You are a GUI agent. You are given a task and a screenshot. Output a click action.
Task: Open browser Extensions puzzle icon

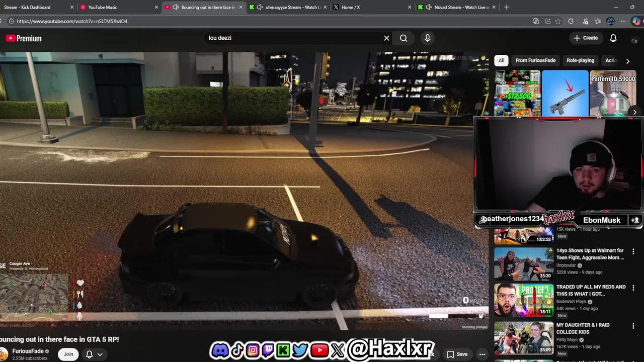click(x=571, y=21)
